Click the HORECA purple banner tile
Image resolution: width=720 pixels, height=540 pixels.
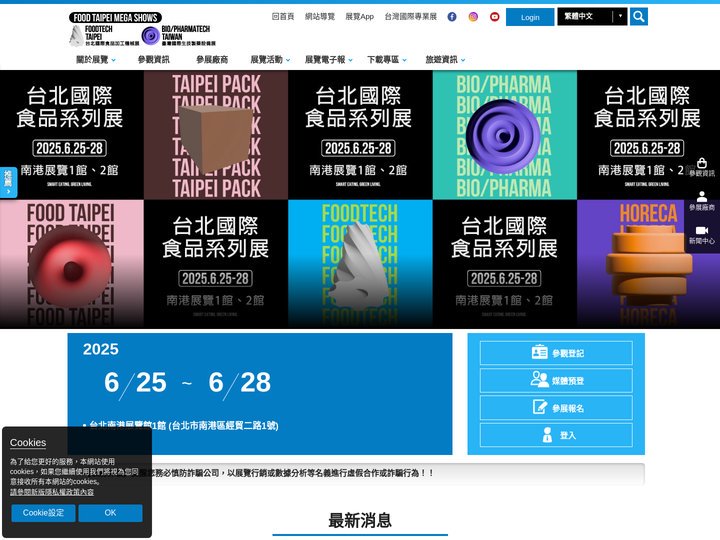click(x=648, y=264)
